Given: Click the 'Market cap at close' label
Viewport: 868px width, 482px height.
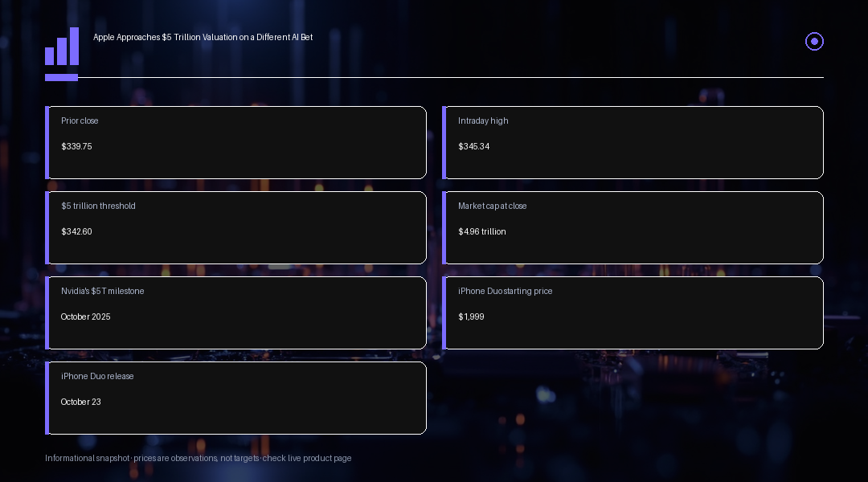Looking at the screenshot, I should 492,206.
